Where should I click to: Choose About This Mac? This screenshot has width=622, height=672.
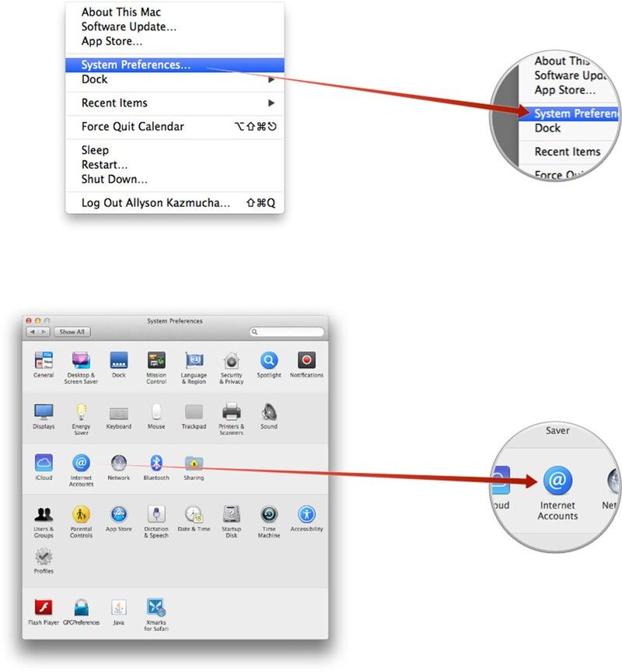121,12
